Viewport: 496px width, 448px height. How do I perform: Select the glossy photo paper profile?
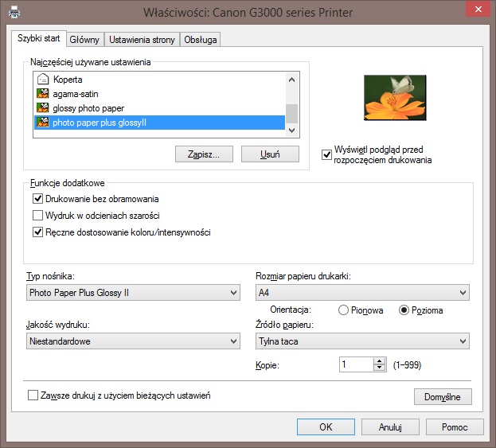(x=159, y=108)
